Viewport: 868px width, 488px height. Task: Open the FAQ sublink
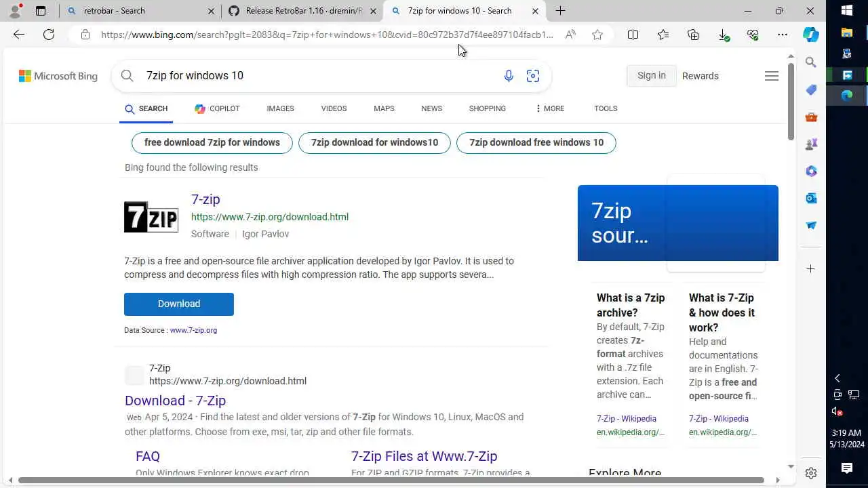pos(148,456)
